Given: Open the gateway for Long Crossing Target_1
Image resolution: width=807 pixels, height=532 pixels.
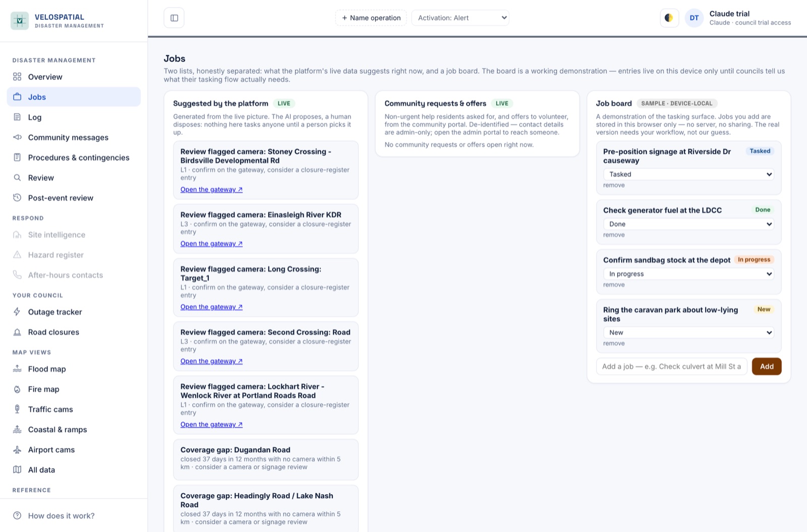Looking at the screenshot, I should [211, 307].
